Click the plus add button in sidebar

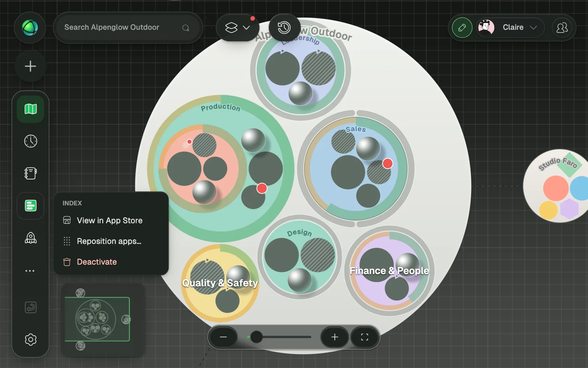pyautogui.click(x=30, y=66)
